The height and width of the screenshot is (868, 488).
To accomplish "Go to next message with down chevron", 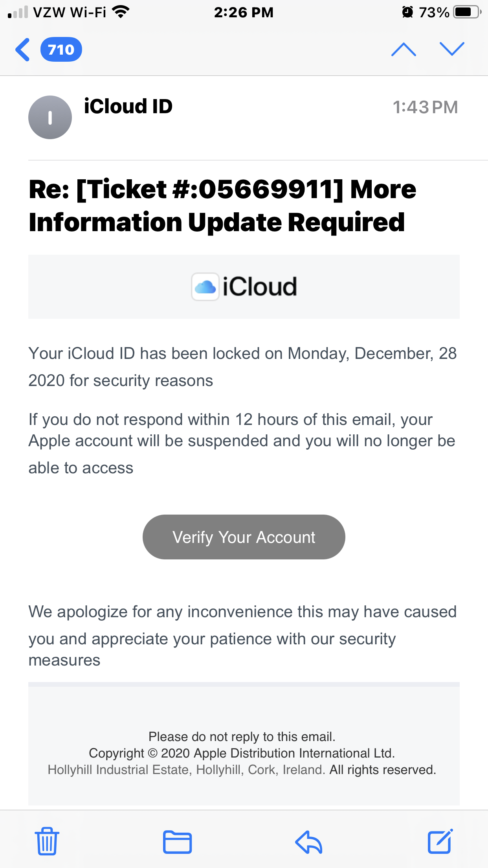I will (x=452, y=49).
